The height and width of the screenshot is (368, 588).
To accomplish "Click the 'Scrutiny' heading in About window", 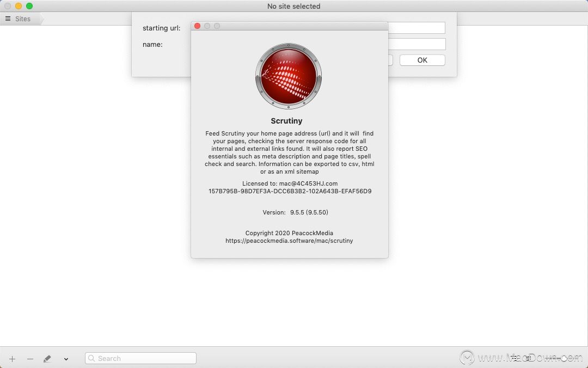I will point(286,121).
